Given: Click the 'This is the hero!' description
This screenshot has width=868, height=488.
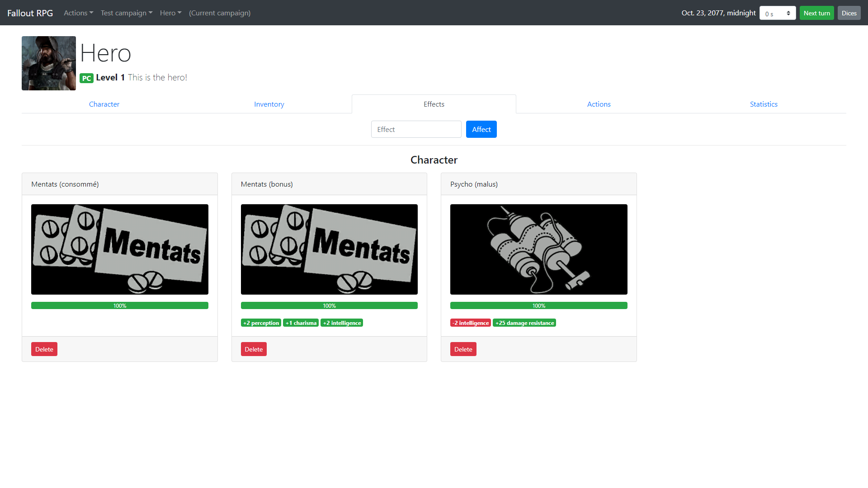Looking at the screenshot, I should click(157, 77).
